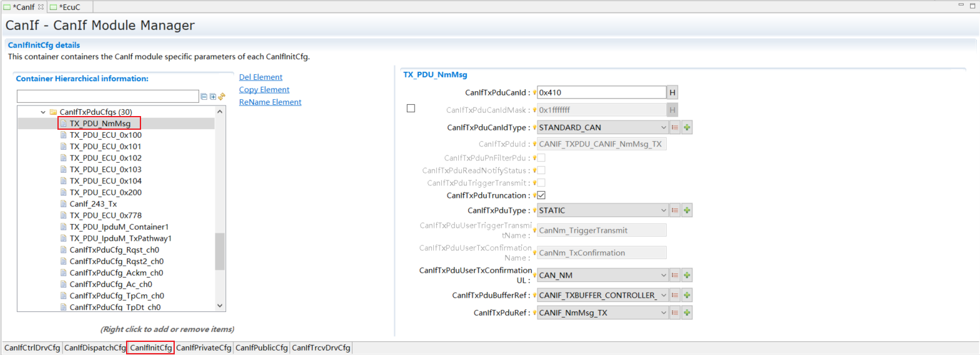
Task: Enable the CanIfTxPduCanIdMask checkbox
Action: click(x=411, y=109)
